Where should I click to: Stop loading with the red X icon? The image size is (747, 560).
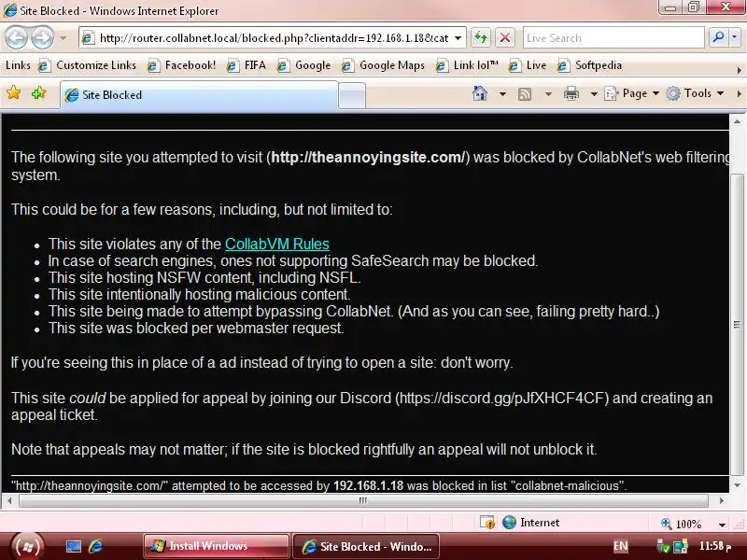[505, 37]
